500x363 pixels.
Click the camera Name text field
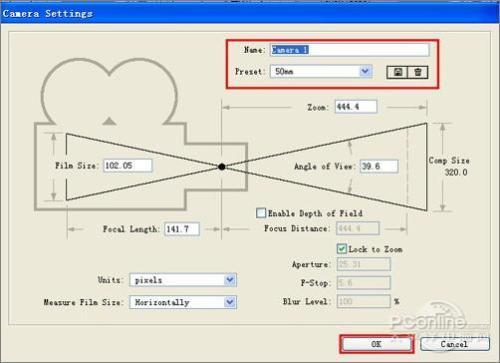(x=350, y=50)
